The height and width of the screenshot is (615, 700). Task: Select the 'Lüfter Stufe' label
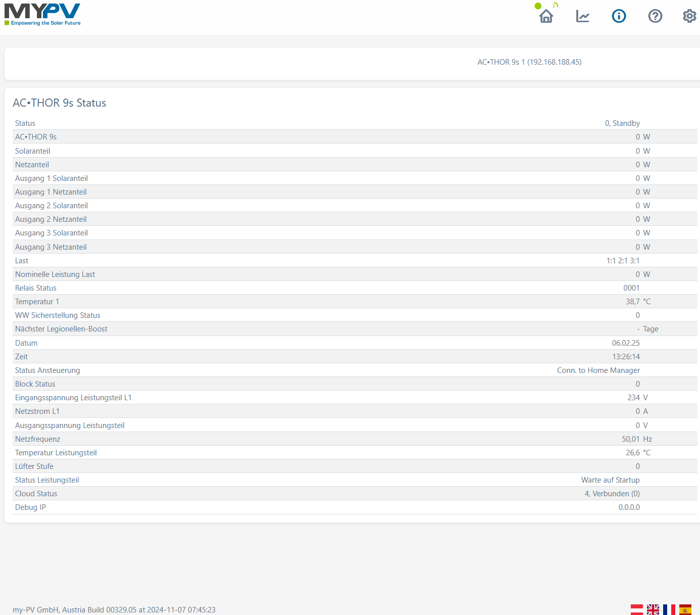[x=34, y=466]
